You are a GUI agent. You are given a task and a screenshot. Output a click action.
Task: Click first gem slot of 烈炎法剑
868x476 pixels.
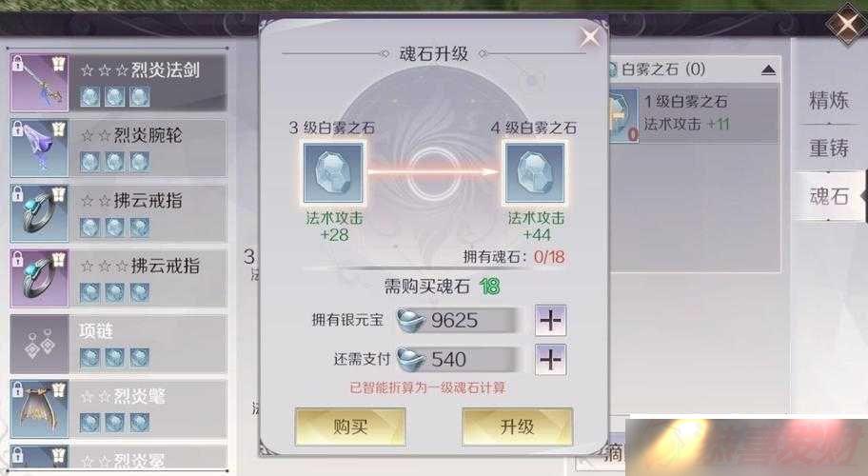[89, 96]
